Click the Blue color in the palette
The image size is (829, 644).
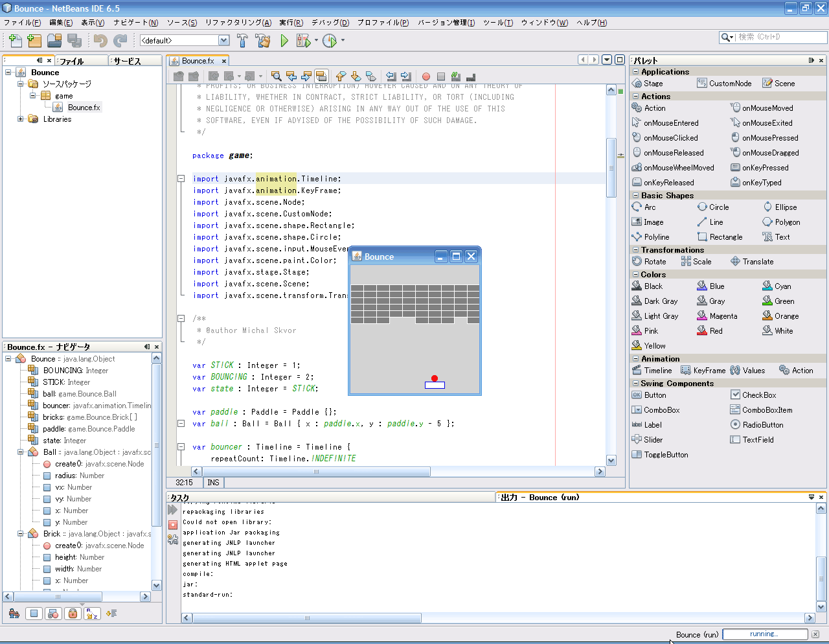(710, 286)
